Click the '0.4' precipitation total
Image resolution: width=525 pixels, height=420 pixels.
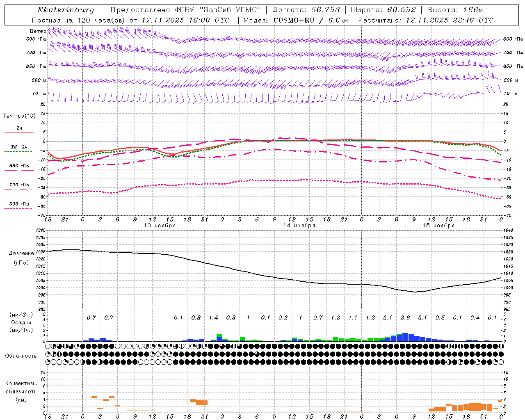pyautogui.click(x=475, y=318)
